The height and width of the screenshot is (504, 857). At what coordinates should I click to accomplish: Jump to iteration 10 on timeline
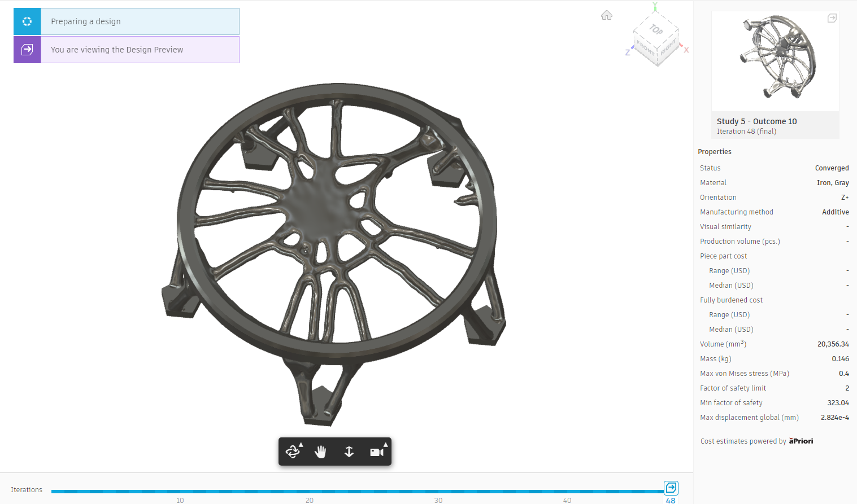tap(180, 500)
